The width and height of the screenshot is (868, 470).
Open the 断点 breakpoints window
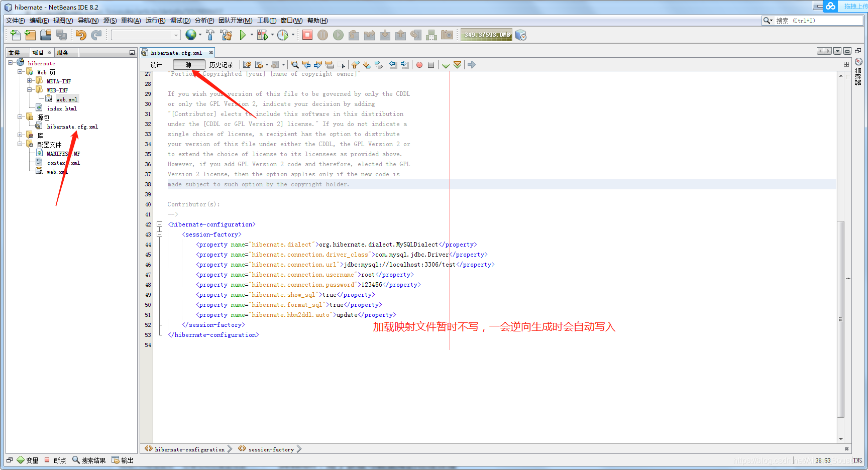(55, 460)
